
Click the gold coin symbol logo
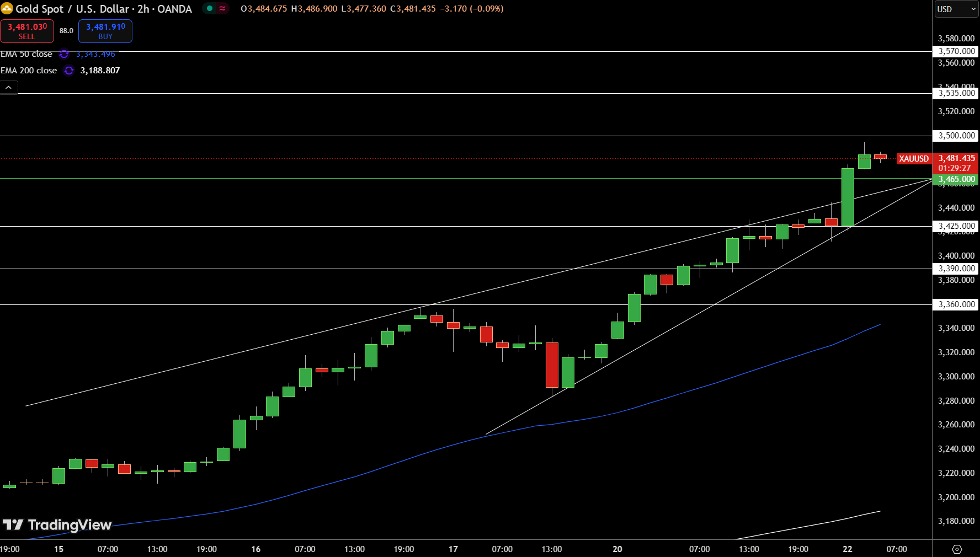tap(7, 9)
